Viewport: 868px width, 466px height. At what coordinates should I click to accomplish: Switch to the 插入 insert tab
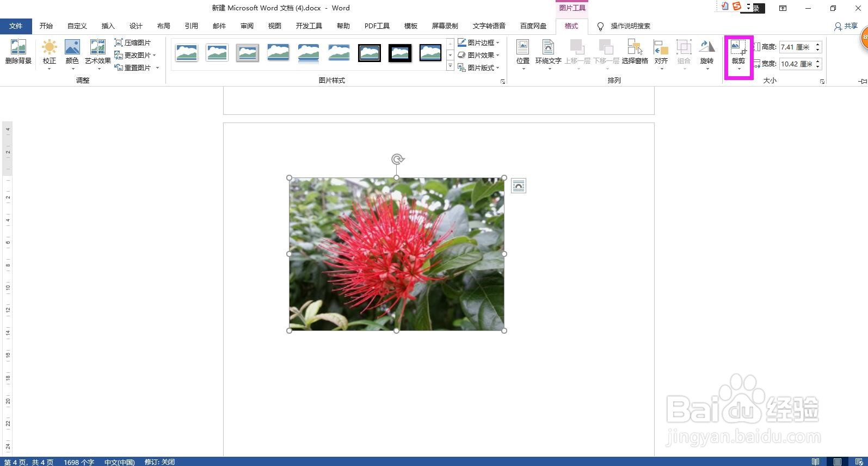coord(108,26)
